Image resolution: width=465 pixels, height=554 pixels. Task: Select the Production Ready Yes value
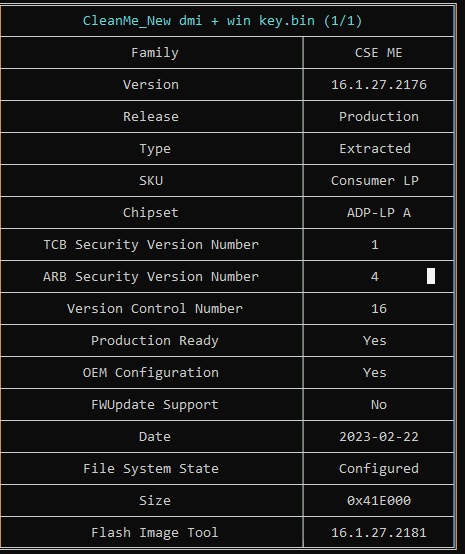[x=375, y=341]
